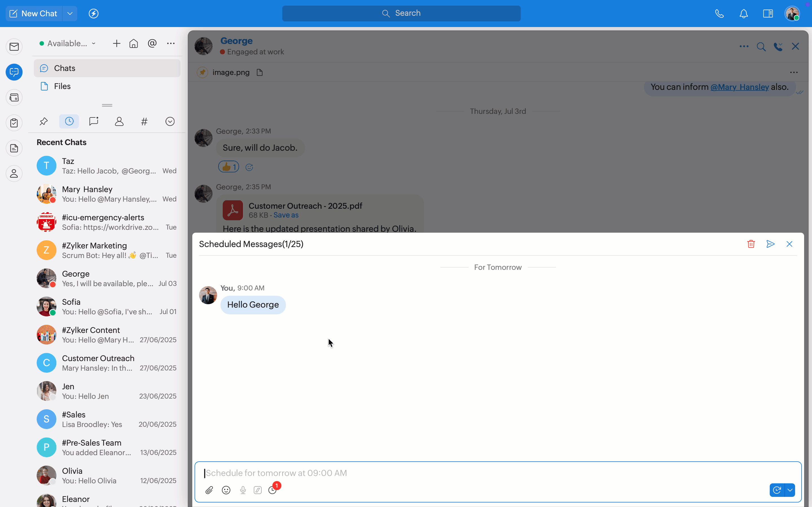The image size is (812, 507).
Task: Delete scheduled message with trash icon
Action: pos(751,244)
